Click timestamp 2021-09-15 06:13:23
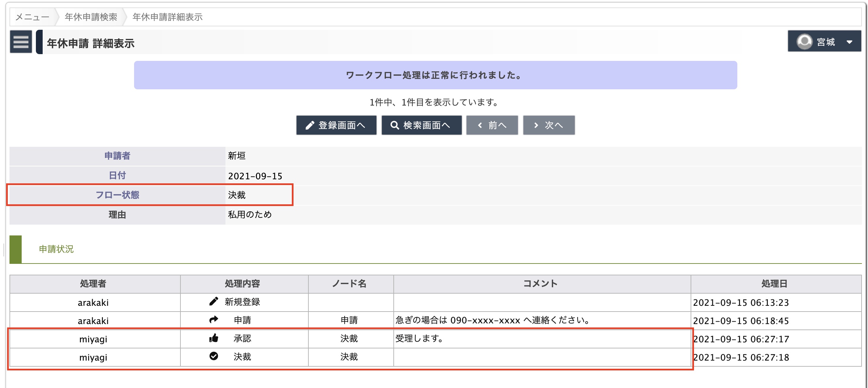 pos(741,302)
